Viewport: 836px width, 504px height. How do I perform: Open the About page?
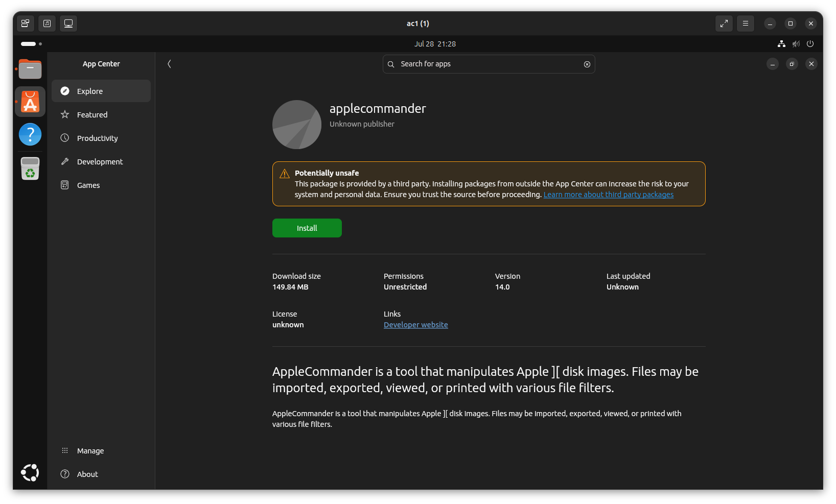(101, 474)
